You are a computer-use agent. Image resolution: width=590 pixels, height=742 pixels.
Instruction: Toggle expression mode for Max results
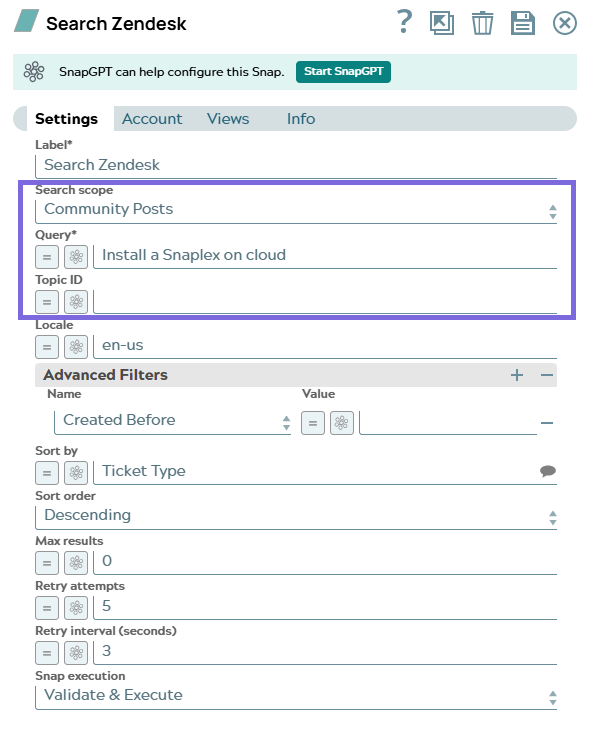[47, 563]
